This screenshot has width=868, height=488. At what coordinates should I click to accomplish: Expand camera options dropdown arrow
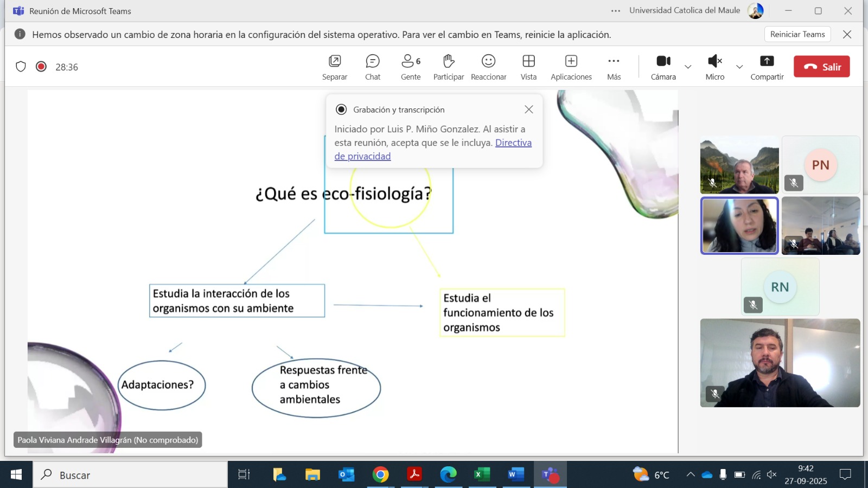tap(688, 67)
